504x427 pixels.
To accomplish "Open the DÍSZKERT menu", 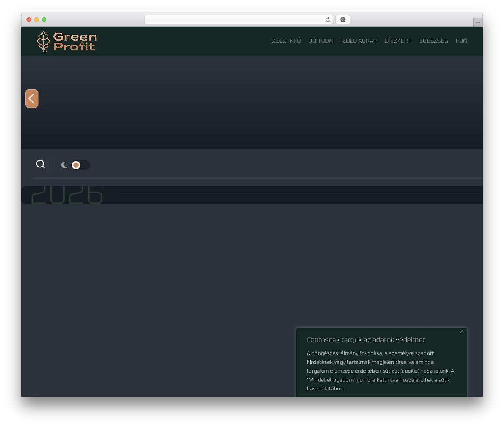I will pos(398,41).
